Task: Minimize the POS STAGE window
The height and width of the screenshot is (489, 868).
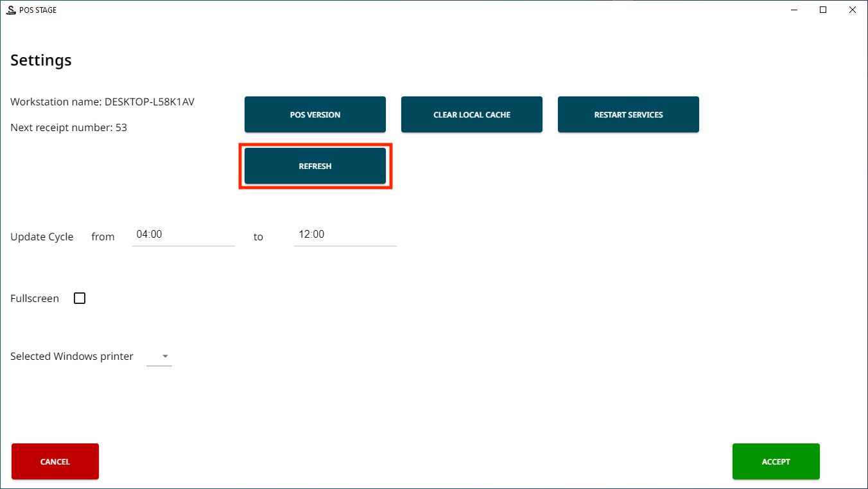Action: pos(794,10)
